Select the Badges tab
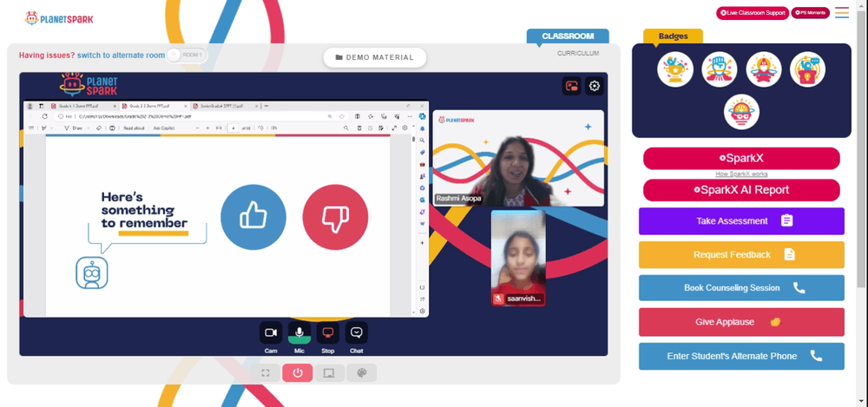Screen dimensions: 868x407 point(674,36)
